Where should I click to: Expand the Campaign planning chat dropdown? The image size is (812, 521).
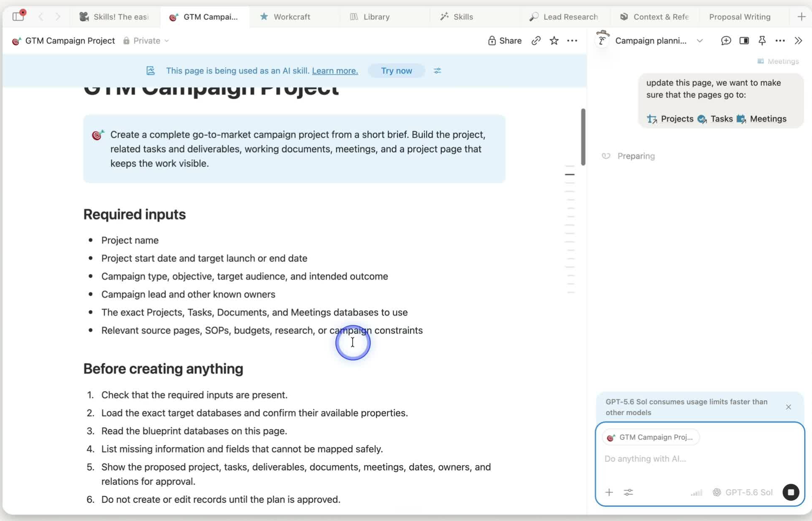coord(699,41)
